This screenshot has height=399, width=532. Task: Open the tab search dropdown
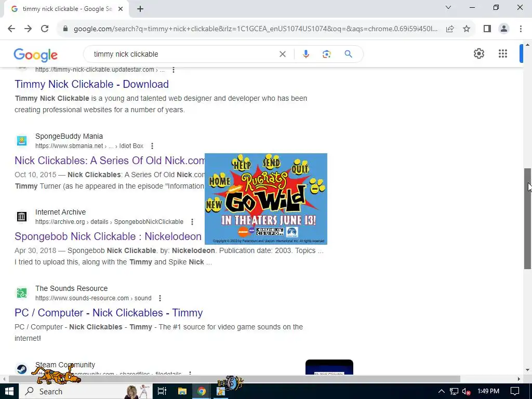point(448,7)
